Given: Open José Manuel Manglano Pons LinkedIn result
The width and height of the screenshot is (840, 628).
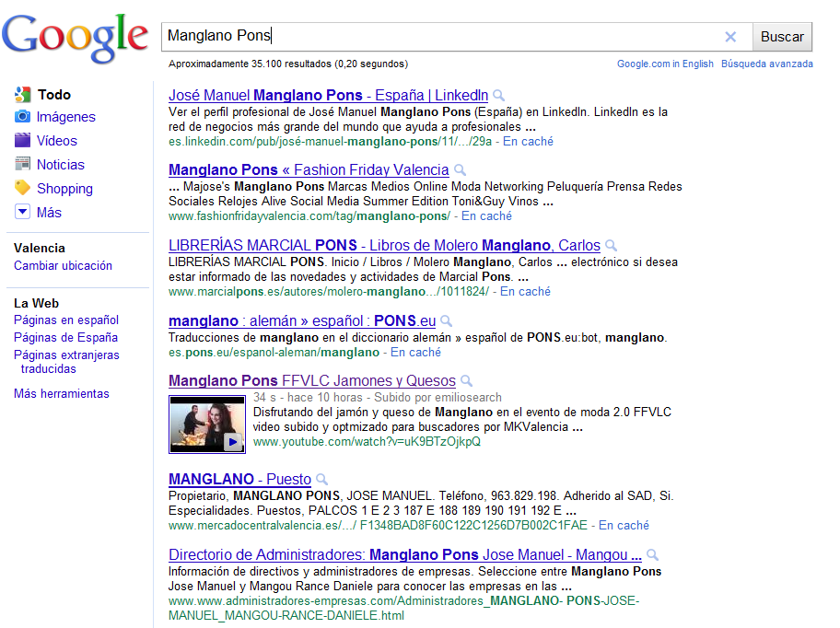Looking at the screenshot, I should 328,95.
